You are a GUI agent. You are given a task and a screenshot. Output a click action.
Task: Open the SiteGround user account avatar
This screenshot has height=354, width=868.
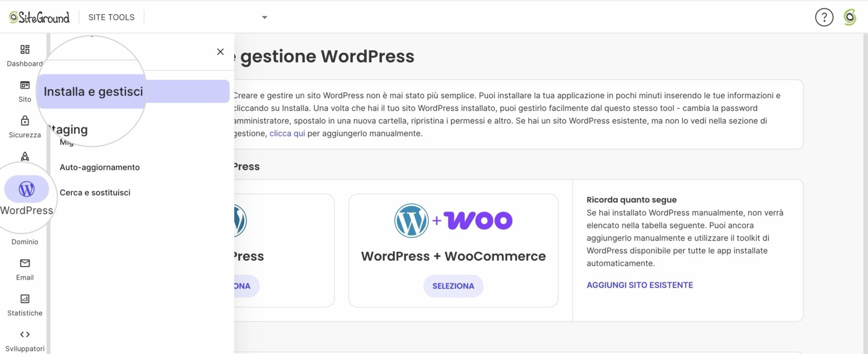(850, 17)
